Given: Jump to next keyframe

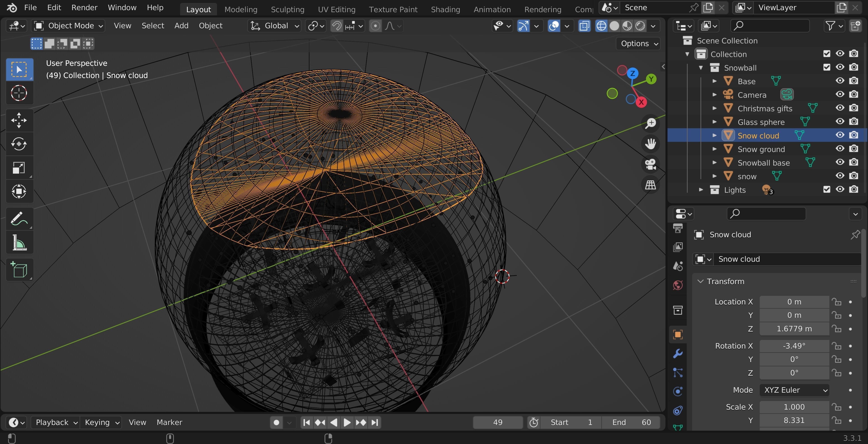Looking at the screenshot, I should point(361,423).
